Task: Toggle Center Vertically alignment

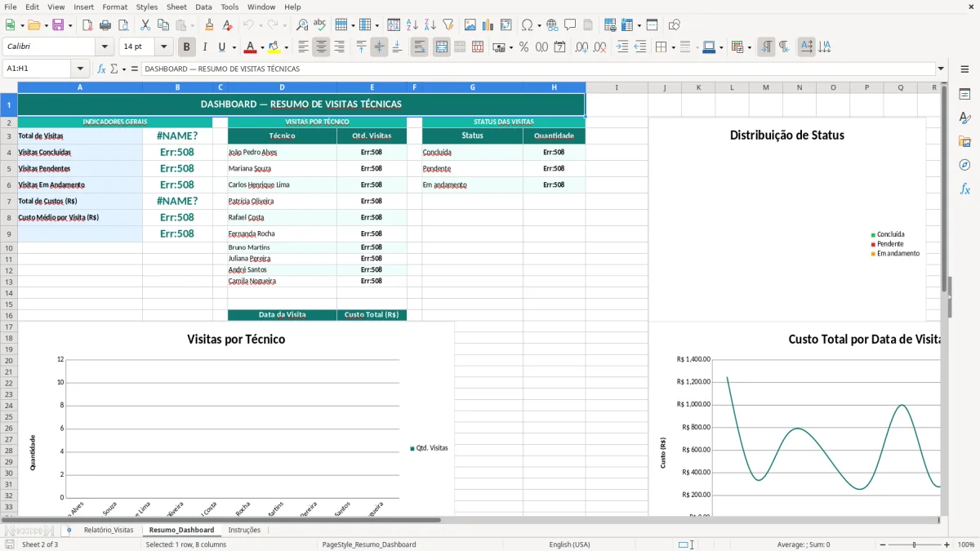Action: click(379, 47)
